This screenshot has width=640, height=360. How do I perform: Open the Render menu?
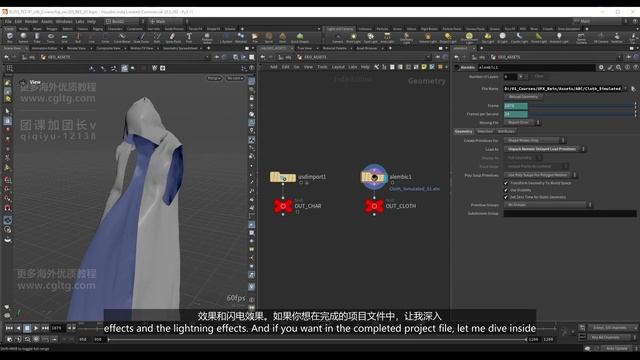31,21
